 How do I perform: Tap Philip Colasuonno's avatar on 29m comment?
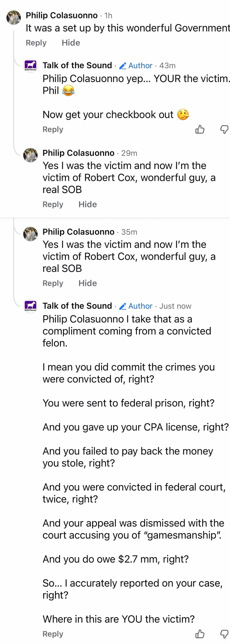point(30,155)
